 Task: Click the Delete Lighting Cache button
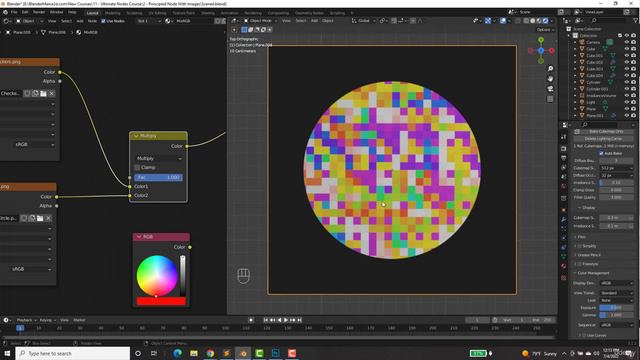(x=603, y=139)
